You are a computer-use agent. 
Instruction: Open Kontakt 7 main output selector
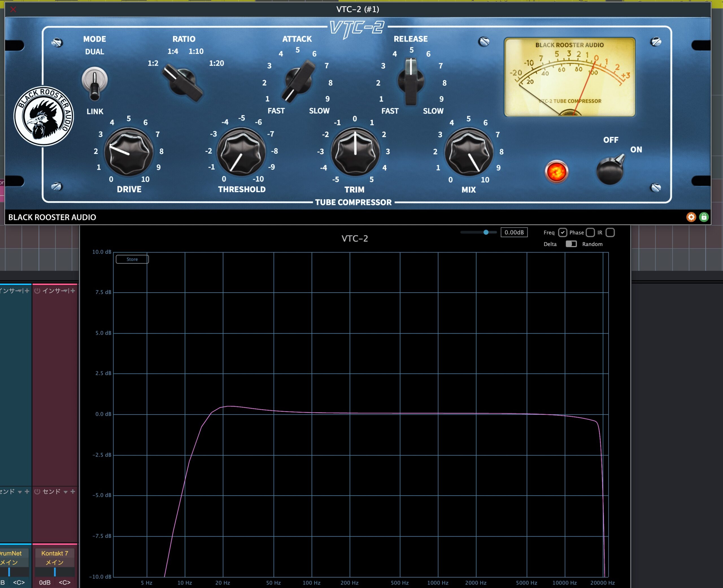click(55, 563)
